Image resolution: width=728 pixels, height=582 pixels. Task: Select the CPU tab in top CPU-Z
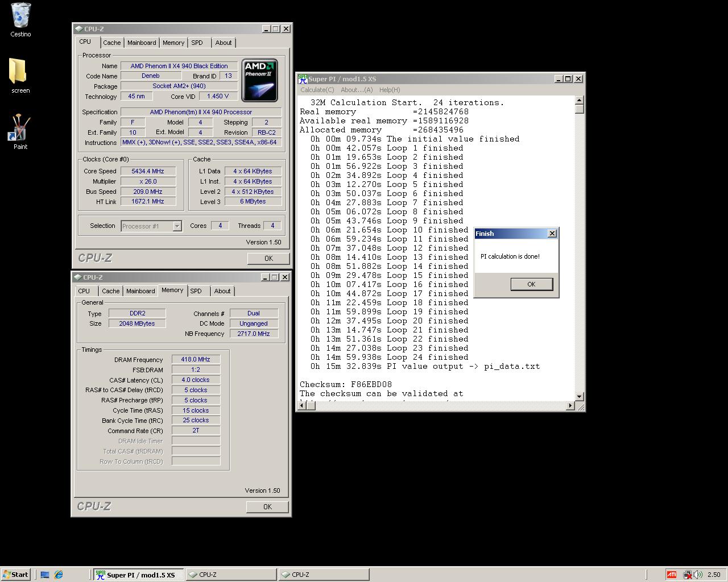[85, 41]
